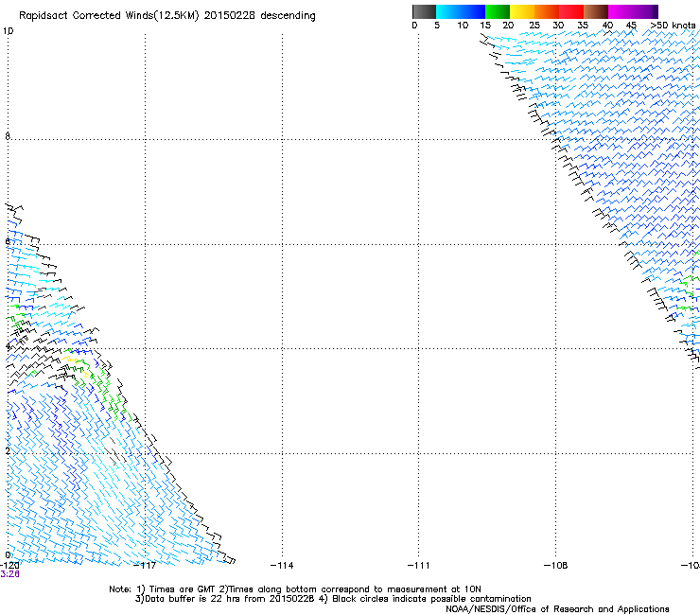This screenshot has height=615, width=700.
Task: Click the latitude '6' axis label
Action: [x=8, y=241]
